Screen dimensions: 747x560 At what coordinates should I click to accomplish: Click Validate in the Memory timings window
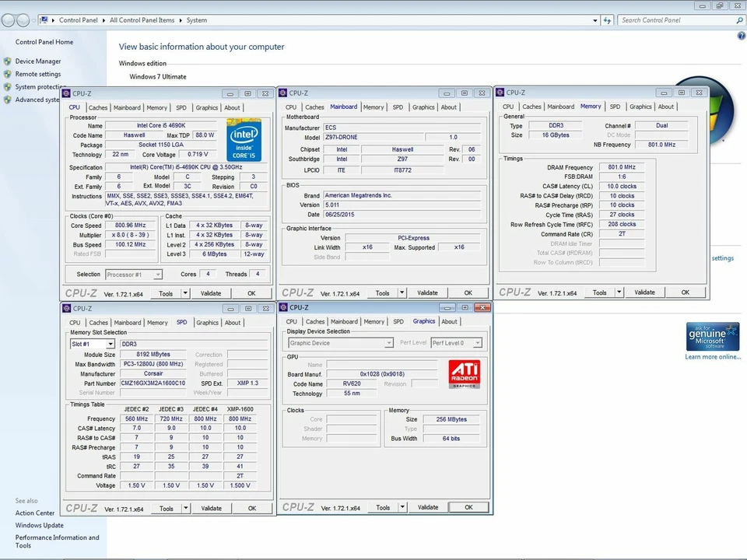point(644,292)
